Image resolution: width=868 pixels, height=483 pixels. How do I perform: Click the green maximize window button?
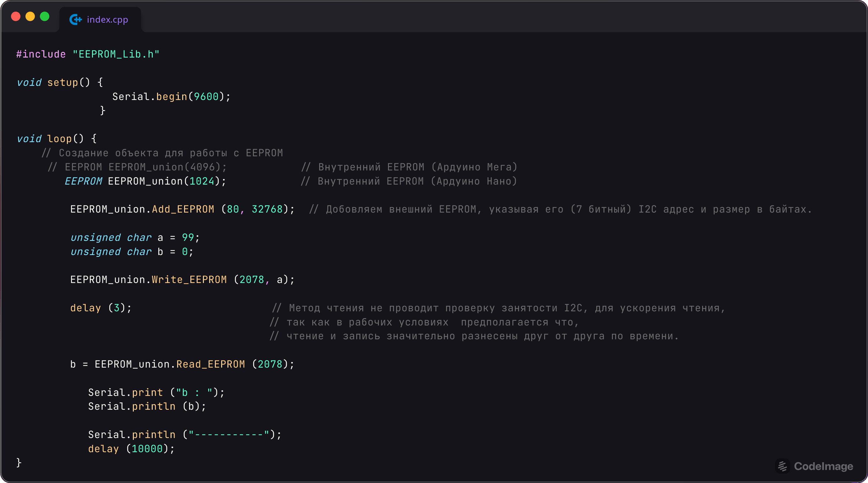pyautogui.click(x=45, y=16)
